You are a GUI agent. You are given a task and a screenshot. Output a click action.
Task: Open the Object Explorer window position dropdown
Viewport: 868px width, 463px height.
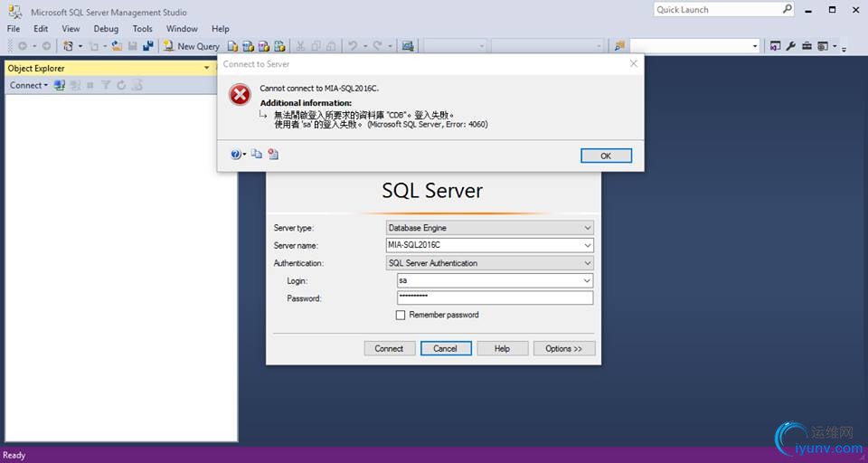[206, 68]
